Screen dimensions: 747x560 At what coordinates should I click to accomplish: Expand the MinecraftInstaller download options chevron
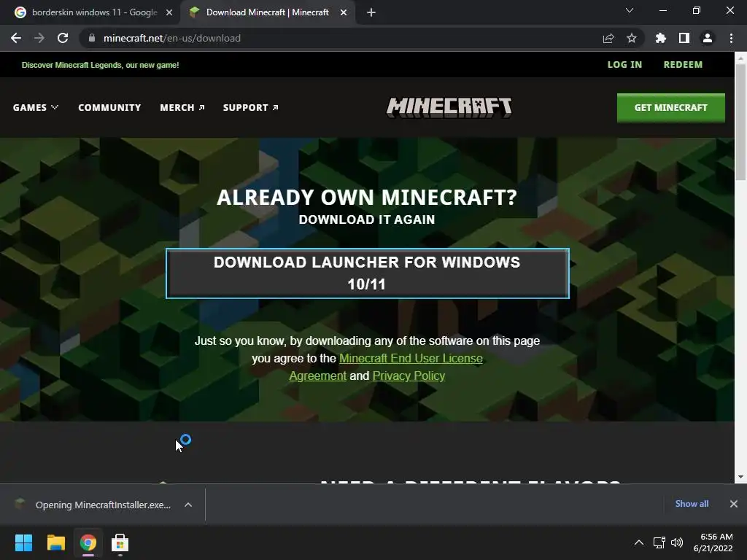(188, 505)
